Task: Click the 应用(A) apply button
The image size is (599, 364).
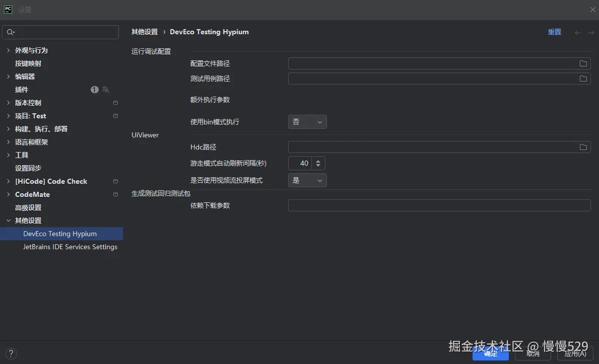Action: click(575, 353)
